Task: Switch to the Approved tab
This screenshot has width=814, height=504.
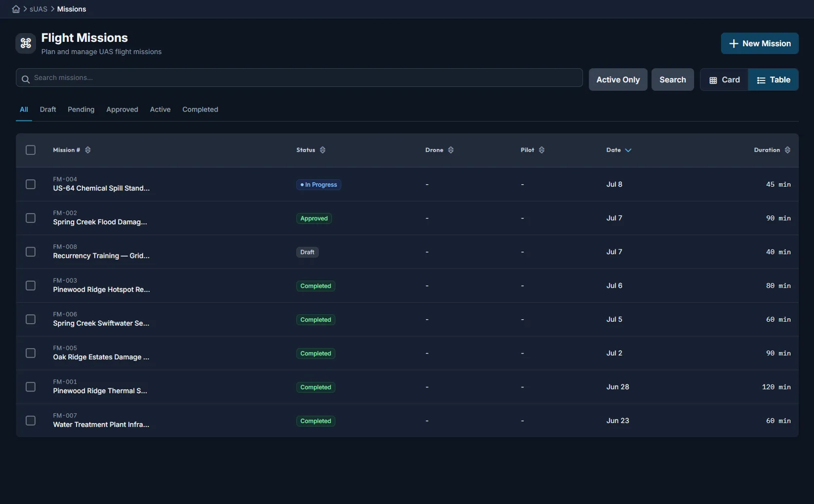Action: [x=122, y=110]
